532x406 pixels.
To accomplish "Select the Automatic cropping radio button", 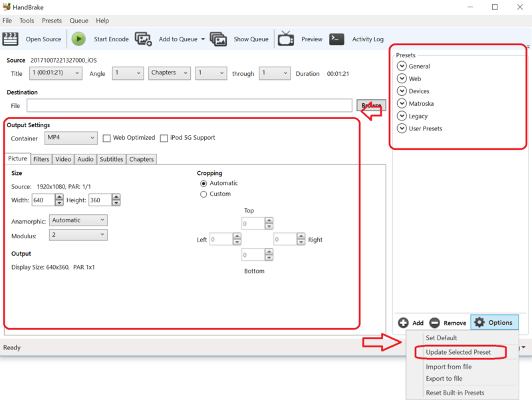I will [x=203, y=184].
